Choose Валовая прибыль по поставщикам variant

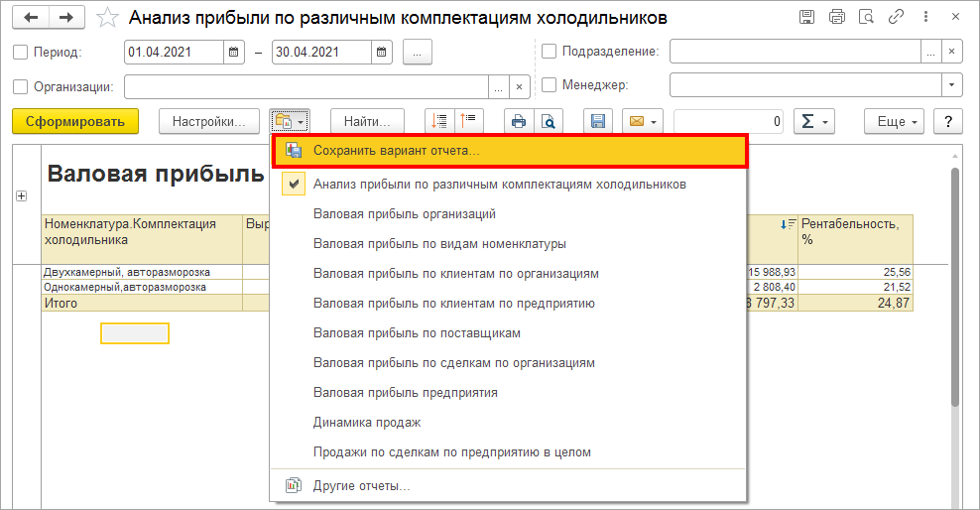click(x=417, y=332)
